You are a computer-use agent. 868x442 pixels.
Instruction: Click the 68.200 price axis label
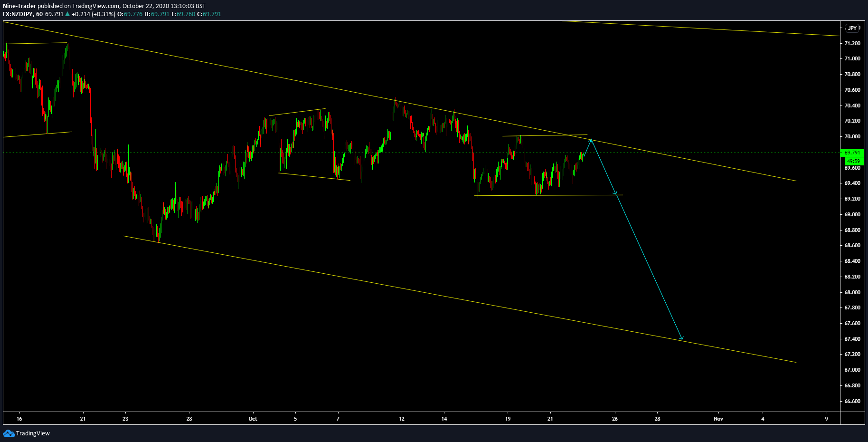tap(852, 277)
